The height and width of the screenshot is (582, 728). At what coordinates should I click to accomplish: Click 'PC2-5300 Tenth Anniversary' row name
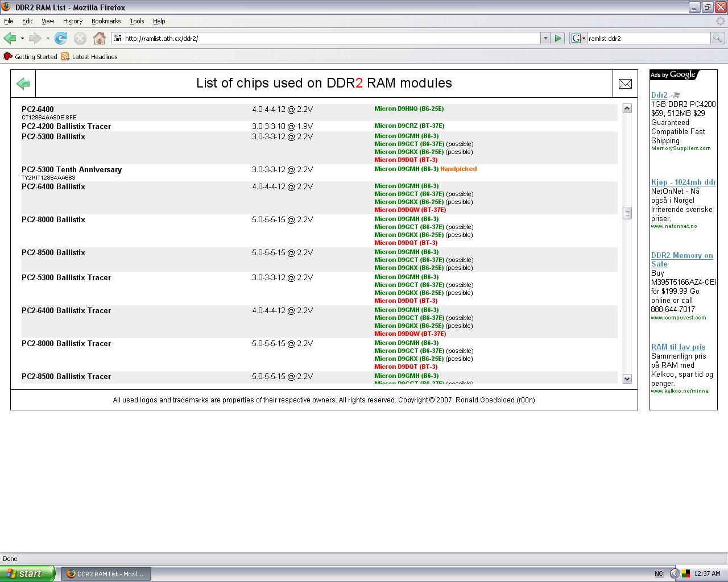(x=72, y=169)
